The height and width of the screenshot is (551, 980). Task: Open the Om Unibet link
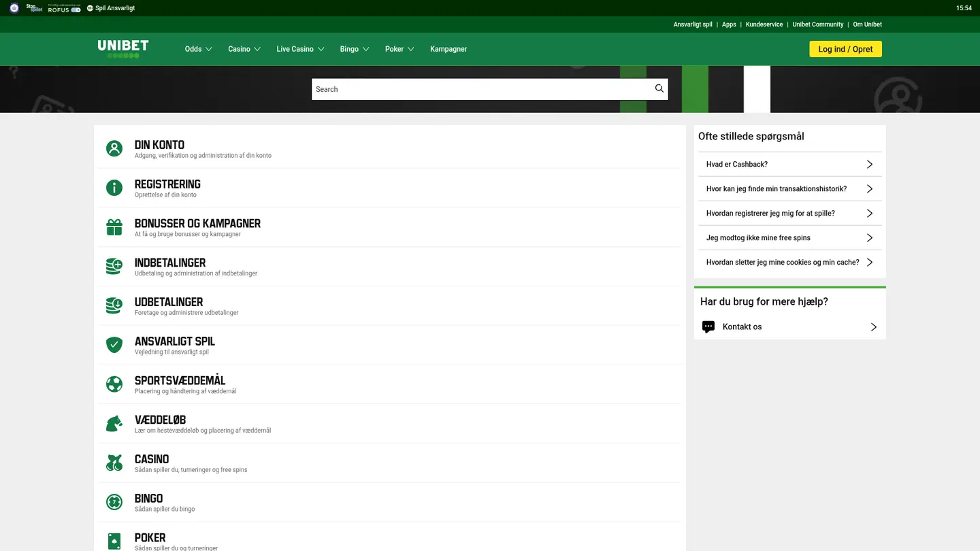(868, 24)
